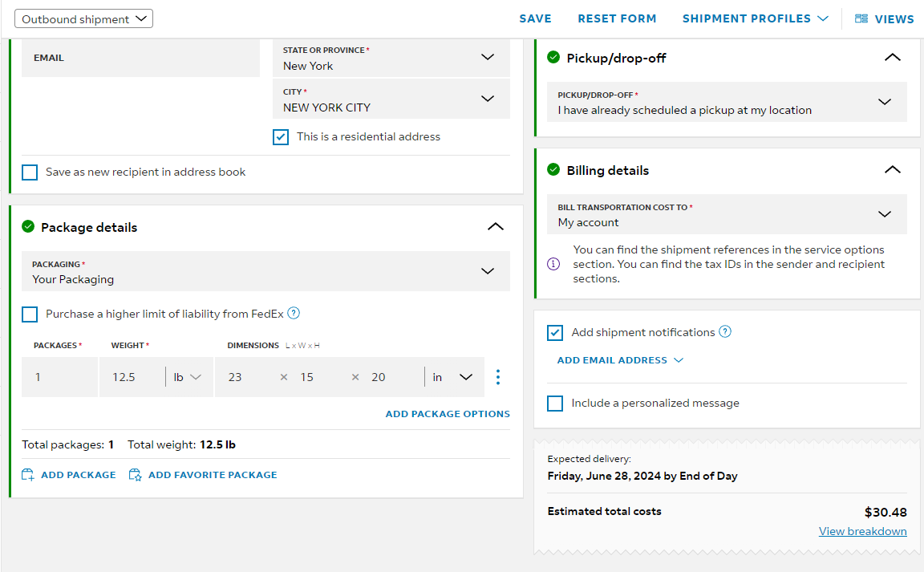
Task: Click the Save button
Action: 535,19
